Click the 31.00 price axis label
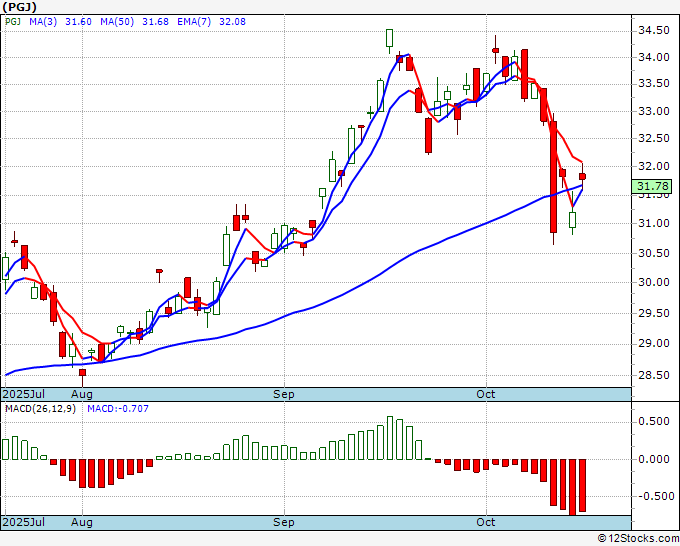 click(x=654, y=223)
